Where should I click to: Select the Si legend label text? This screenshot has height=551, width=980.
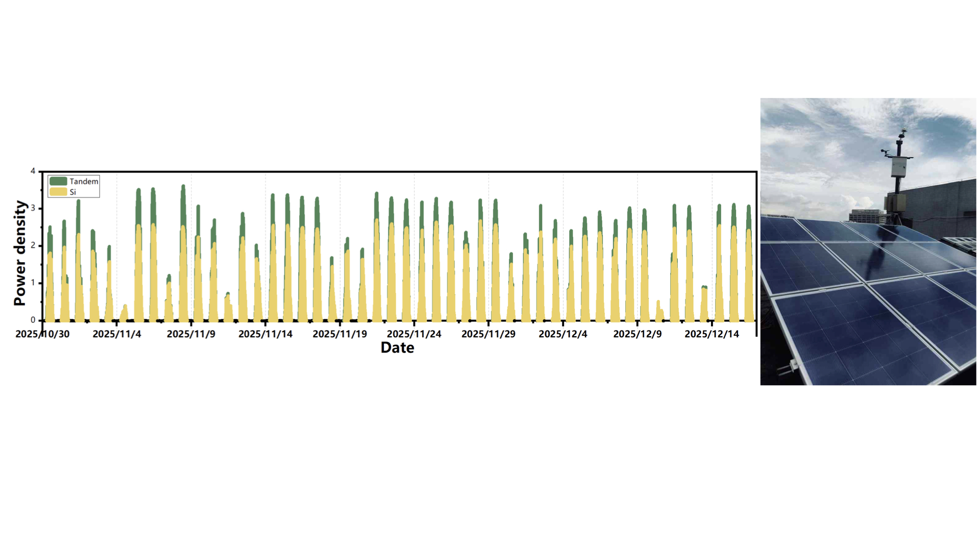tap(72, 192)
